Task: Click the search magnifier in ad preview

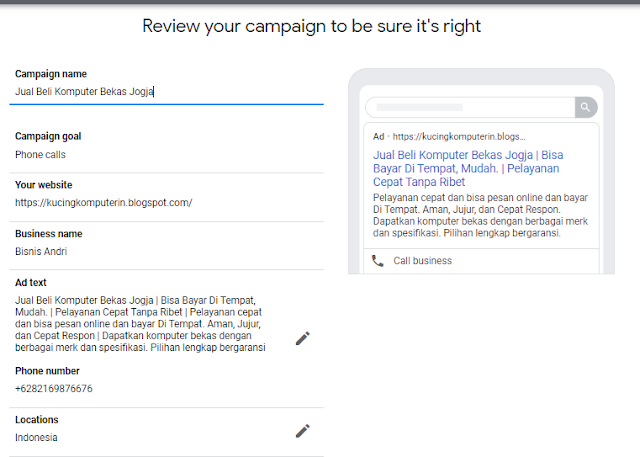Action: (586, 107)
